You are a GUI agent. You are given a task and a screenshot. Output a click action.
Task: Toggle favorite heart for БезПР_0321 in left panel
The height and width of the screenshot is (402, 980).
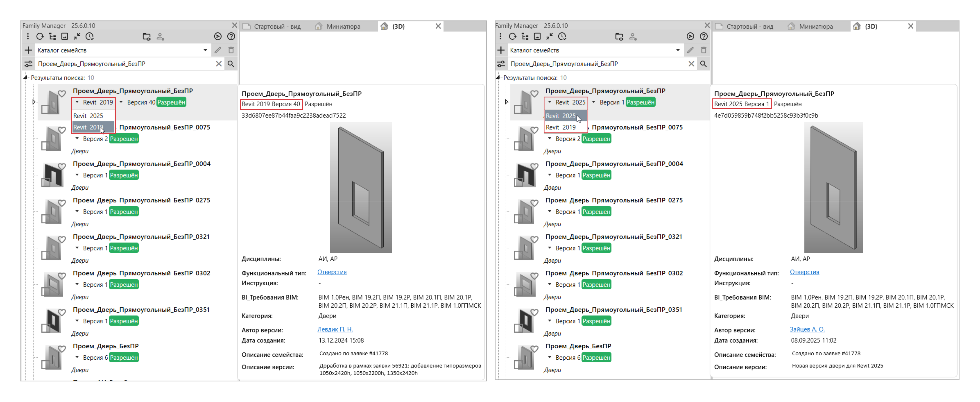pos(62,240)
